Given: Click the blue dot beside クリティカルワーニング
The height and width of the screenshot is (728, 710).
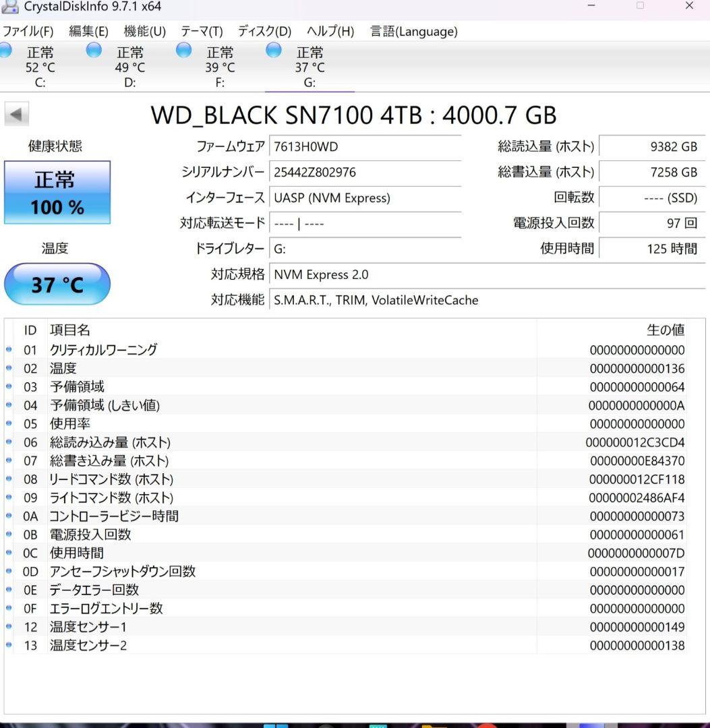Looking at the screenshot, I should pos(7,350).
